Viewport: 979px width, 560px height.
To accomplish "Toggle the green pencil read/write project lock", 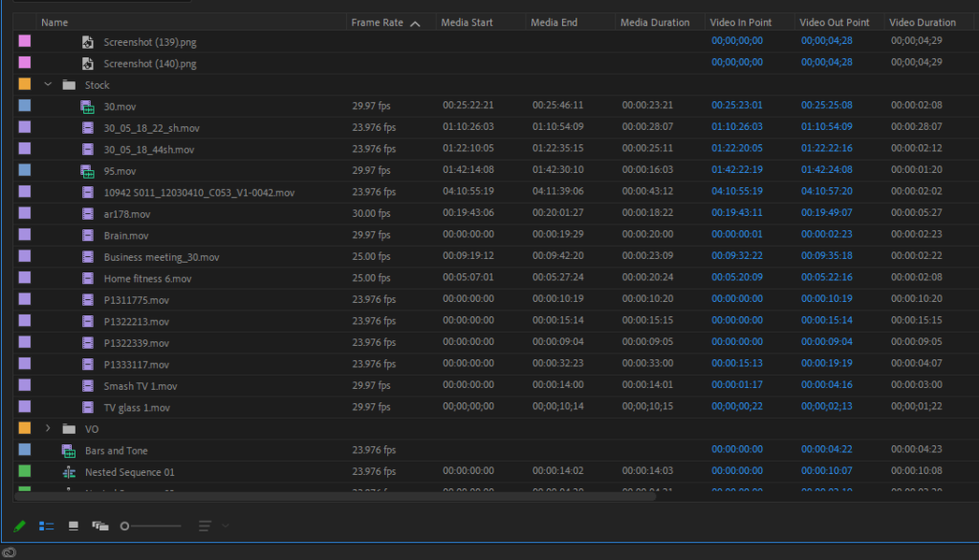I will pos(19,526).
